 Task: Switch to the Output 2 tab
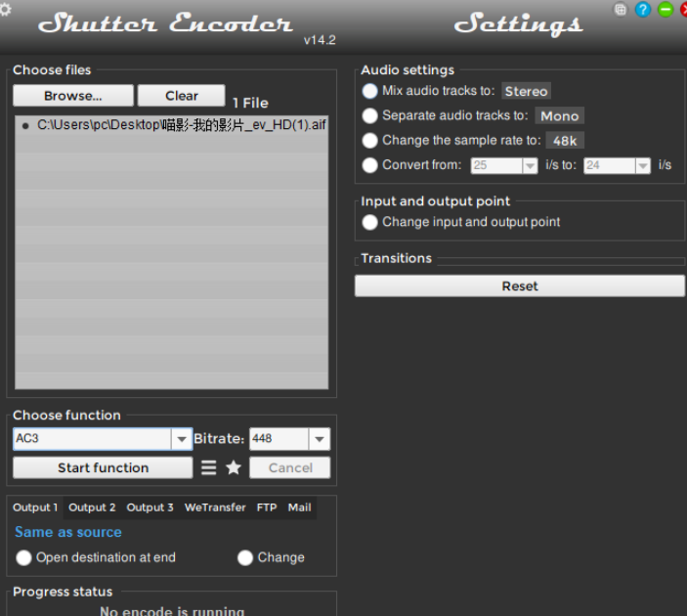tap(92, 507)
